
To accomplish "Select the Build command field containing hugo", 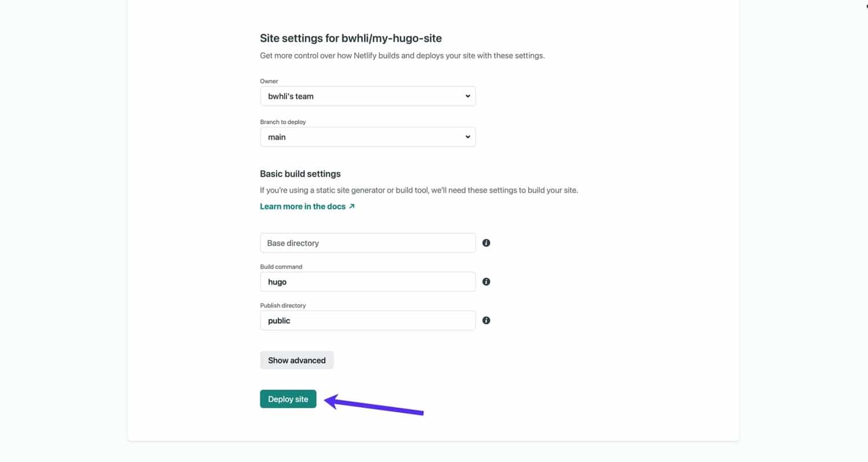I will point(367,281).
